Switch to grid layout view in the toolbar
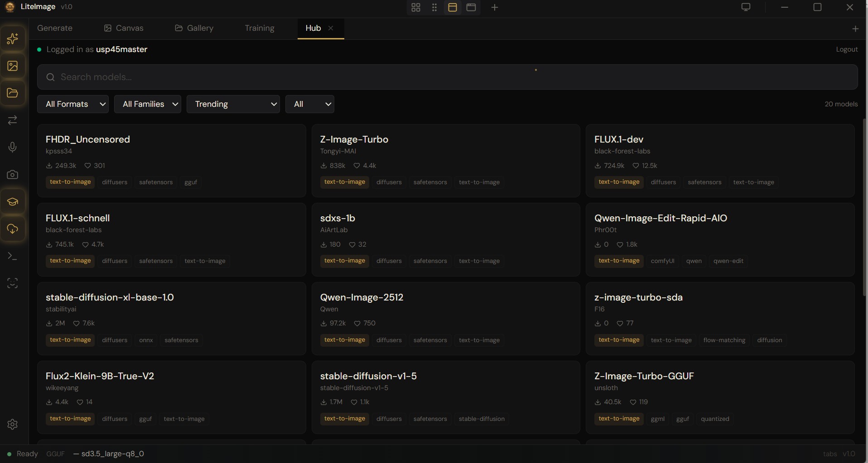The image size is (868, 463). tap(415, 7)
